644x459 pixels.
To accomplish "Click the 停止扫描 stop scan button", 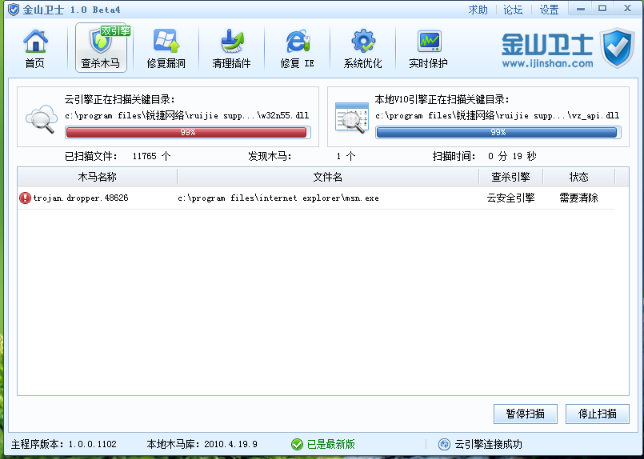I will point(597,414).
